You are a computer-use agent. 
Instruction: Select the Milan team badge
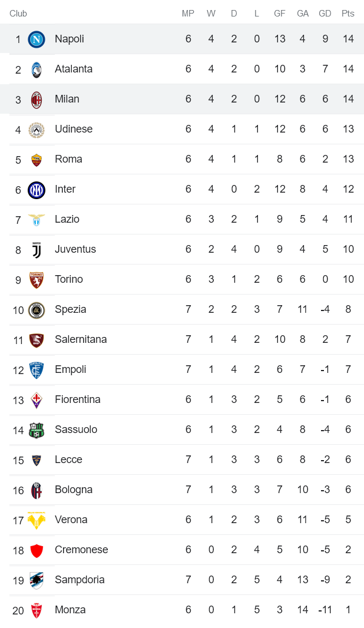[37, 100]
